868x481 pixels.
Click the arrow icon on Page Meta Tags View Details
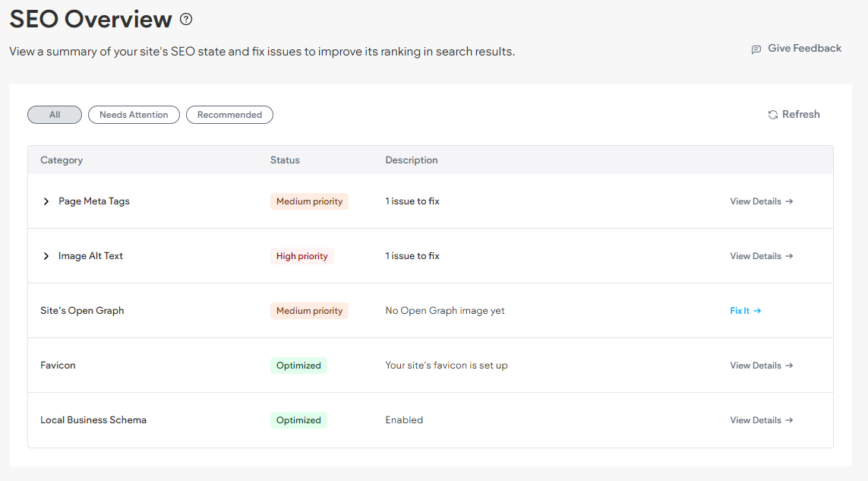click(790, 201)
